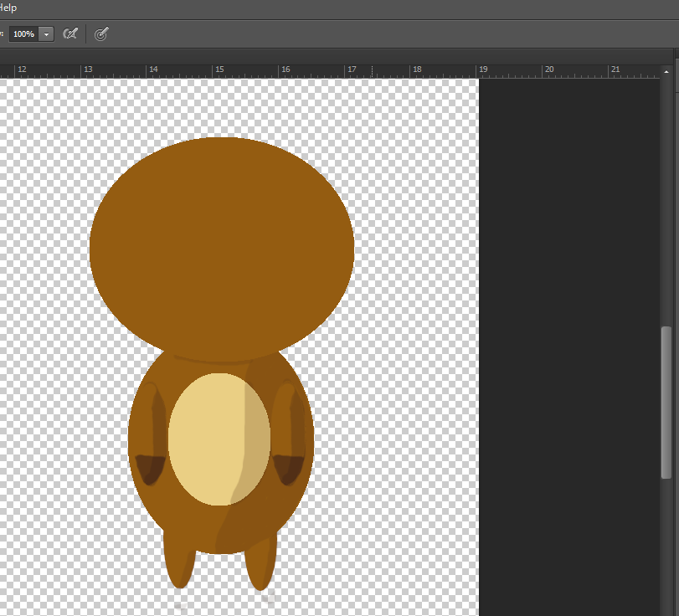The image size is (679, 616).
Task: Click the bear's cream belly oval
Action: (219, 439)
